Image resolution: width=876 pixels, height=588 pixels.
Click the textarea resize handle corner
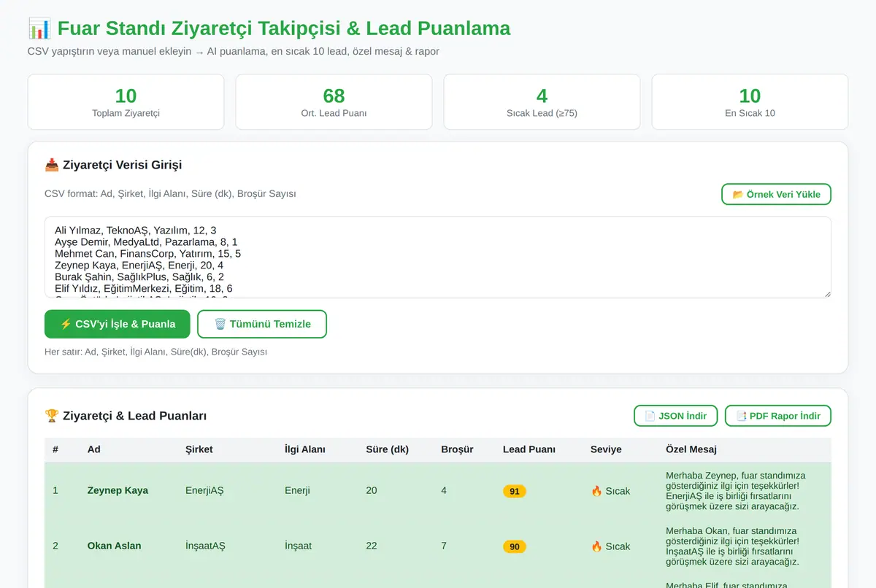(x=827, y=294)
